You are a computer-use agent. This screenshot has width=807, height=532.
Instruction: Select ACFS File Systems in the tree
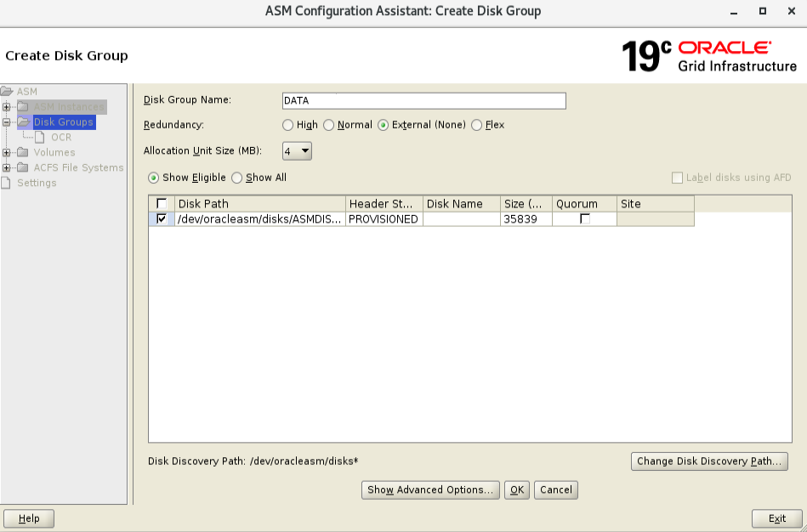pos(78,167)
